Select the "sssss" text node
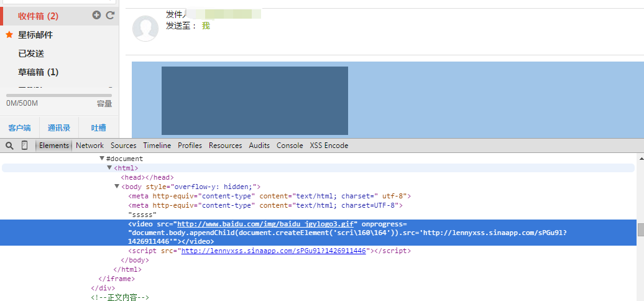This screenshot has width=644, height=301. 142,215
